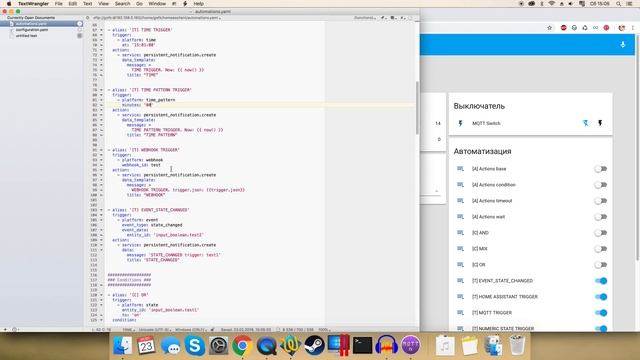Image resolution: width=640 pixels, height=360 pixels.
Task: Open the View menu
Action: [104, 4]
